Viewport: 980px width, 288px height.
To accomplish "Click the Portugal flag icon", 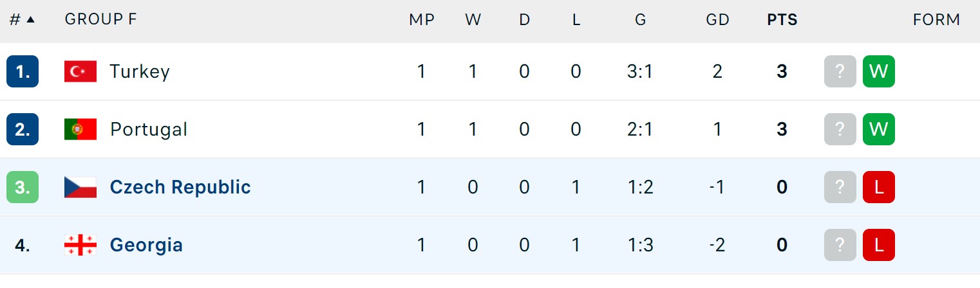I will [x=80, y=129].
